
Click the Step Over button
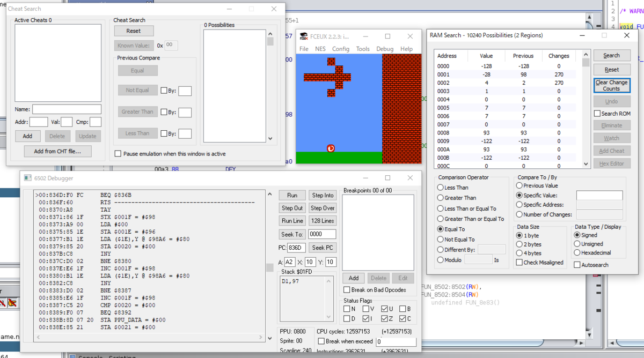323,208
